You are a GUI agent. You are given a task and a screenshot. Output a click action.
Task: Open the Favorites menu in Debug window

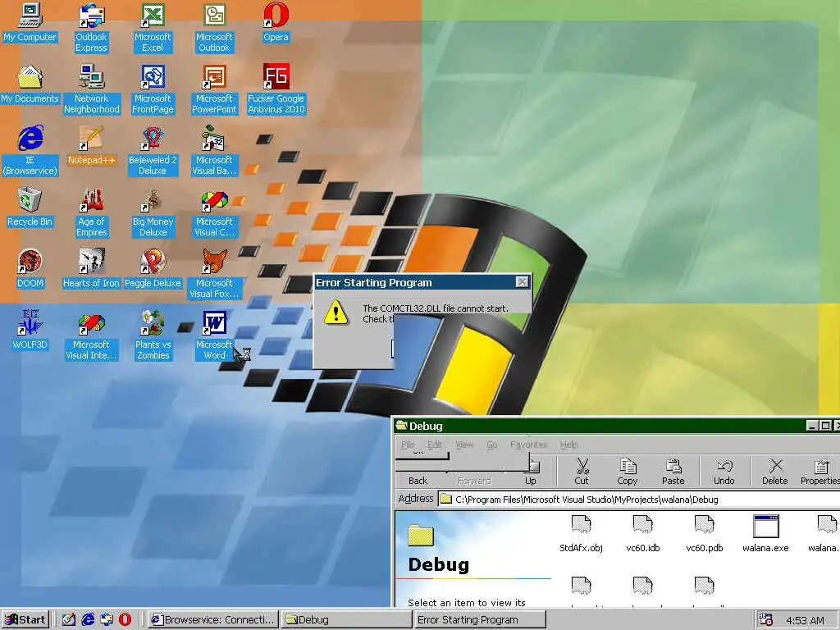pos(529,445)
